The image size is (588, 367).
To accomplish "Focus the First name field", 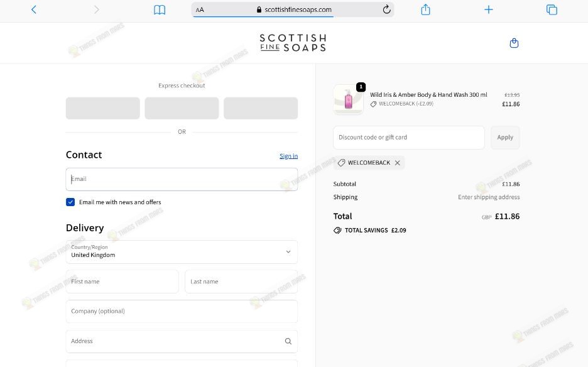I will (122, 282).
